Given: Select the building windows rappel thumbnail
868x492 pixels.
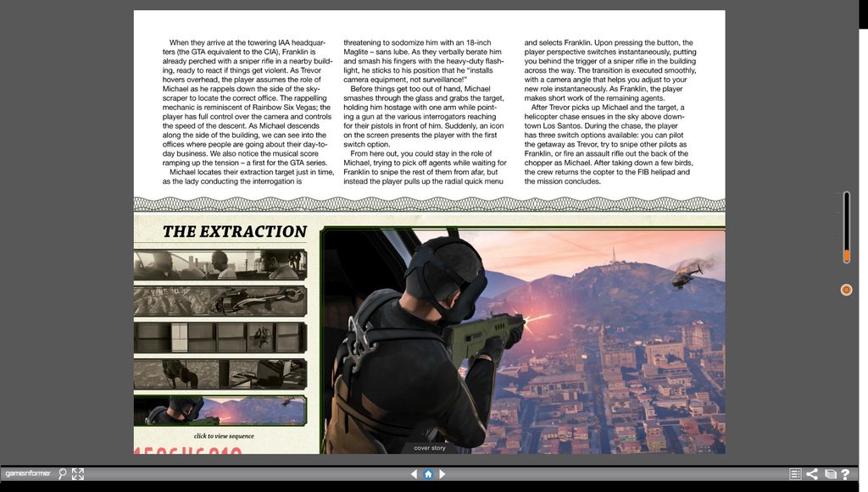Looking at the screenshot, I should click(220, 337).
